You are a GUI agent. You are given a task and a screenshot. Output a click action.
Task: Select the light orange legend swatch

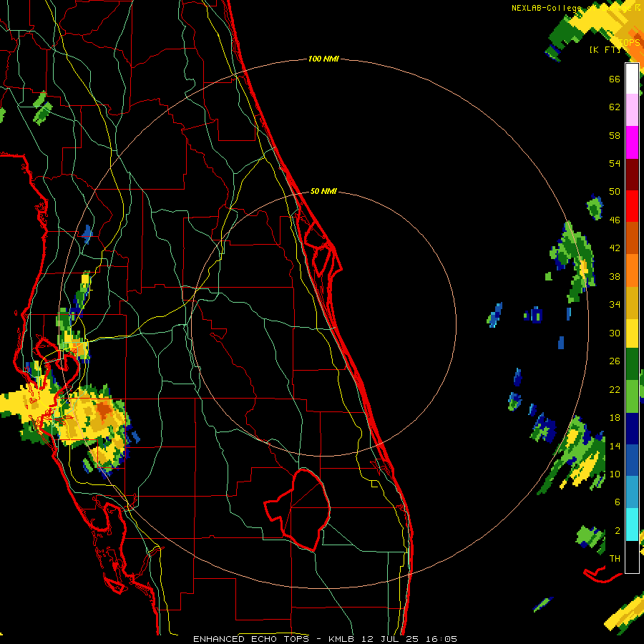(x=632, y=270)
